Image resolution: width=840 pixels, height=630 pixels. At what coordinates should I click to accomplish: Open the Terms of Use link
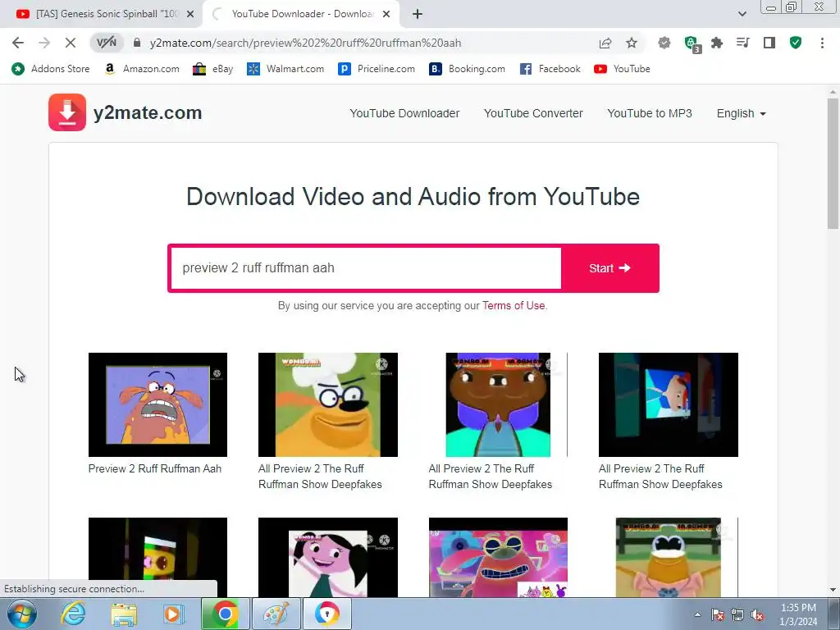click(514, 305)
